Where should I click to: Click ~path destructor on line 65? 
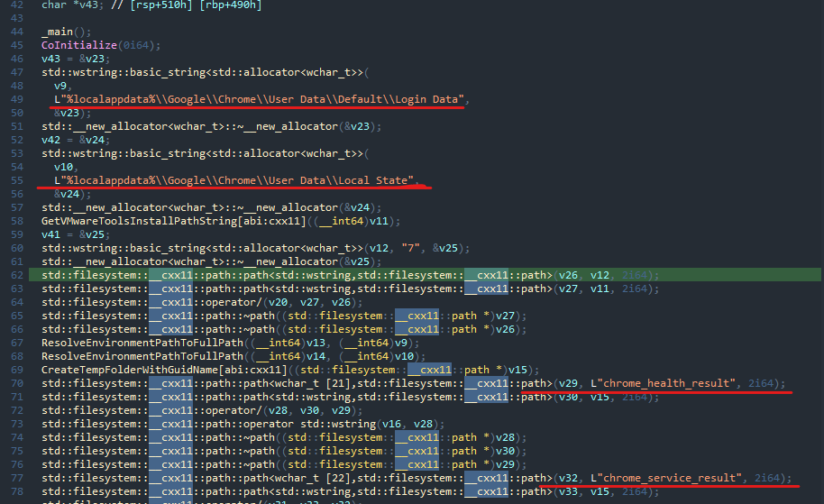(284, 316)
